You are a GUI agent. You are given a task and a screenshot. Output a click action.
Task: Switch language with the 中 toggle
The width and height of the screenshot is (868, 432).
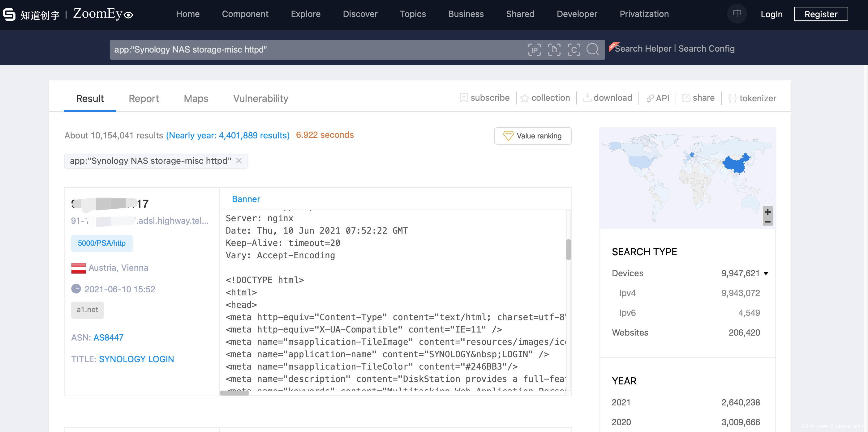[737, 14]
